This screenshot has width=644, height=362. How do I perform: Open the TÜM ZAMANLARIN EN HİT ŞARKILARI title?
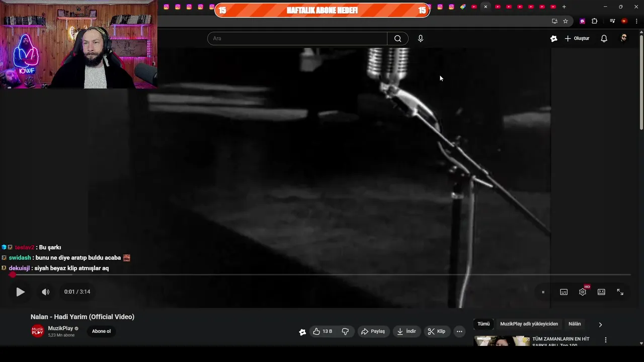(560, 341)
